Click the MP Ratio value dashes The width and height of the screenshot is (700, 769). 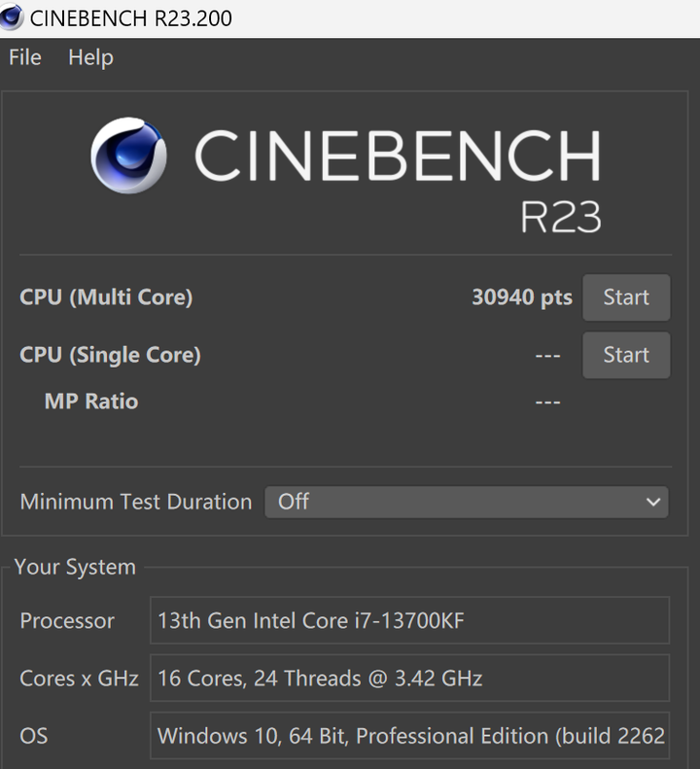(547, 402)
